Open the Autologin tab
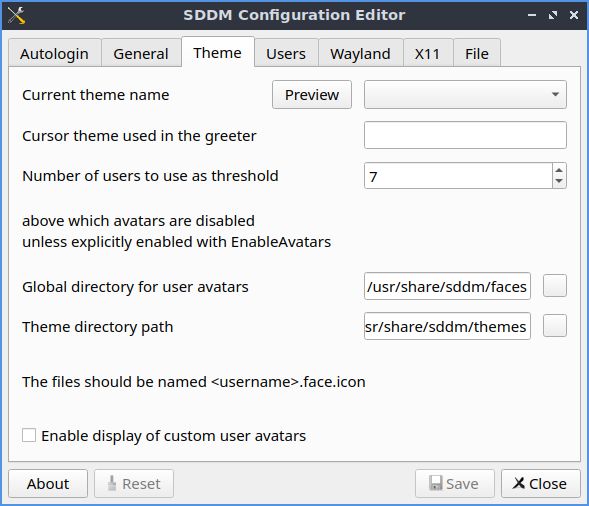This screenshot has height=506, width=589. click(x=54, y=53)
